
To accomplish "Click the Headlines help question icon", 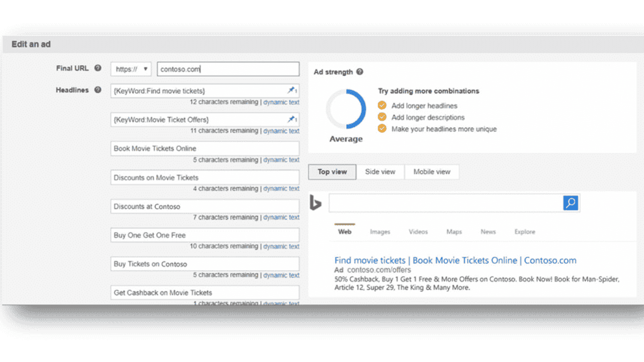I will click(98, 90).
